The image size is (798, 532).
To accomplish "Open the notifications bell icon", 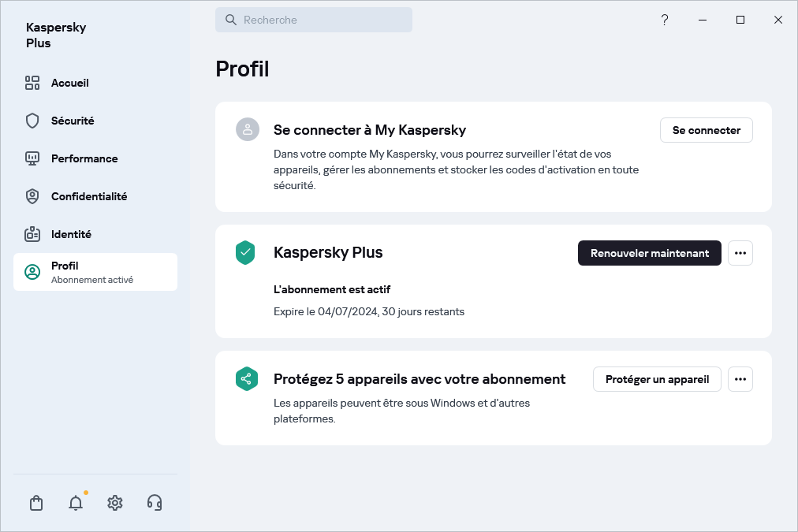I will point(76,503).
